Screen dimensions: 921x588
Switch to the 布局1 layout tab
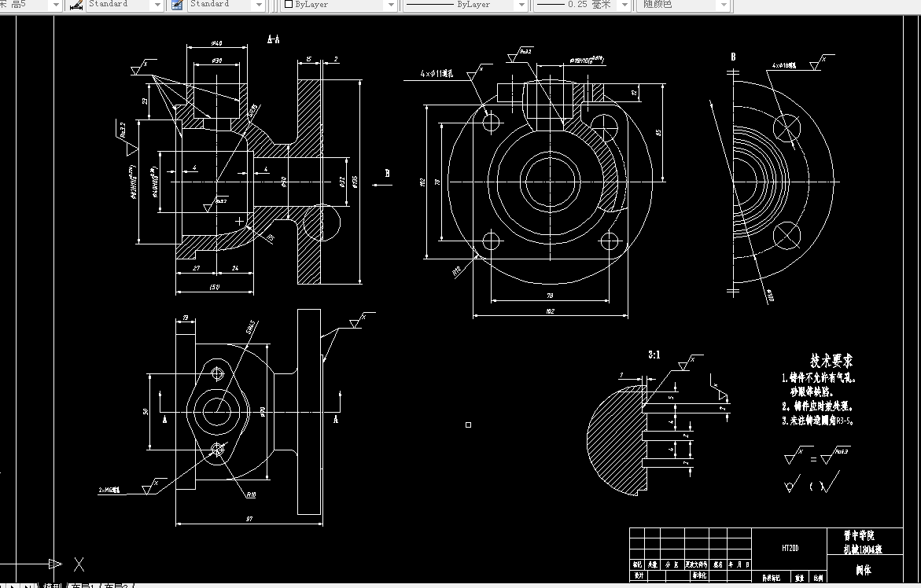(x=83, y=585)
